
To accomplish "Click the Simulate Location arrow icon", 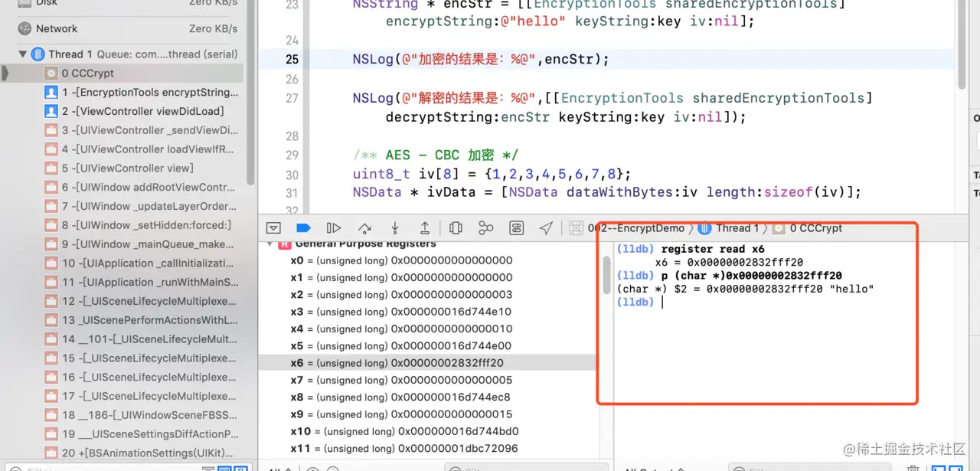I will tap(546, 228).
